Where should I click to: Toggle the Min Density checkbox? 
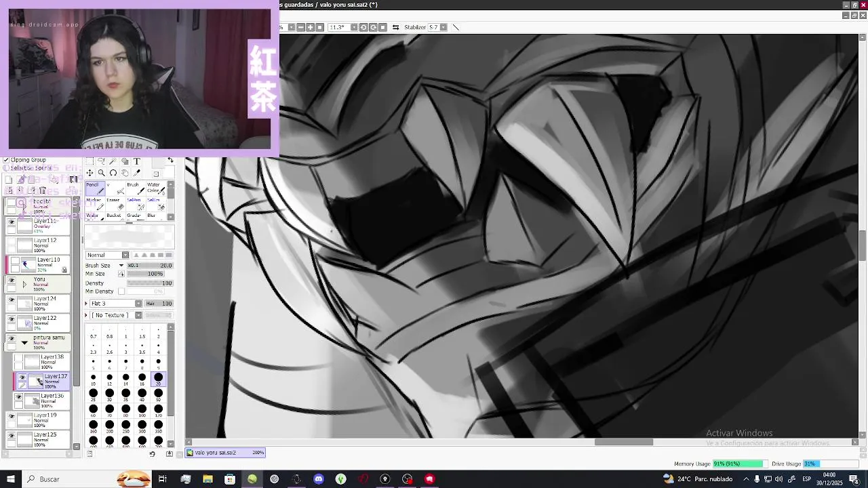coord(121,291)
